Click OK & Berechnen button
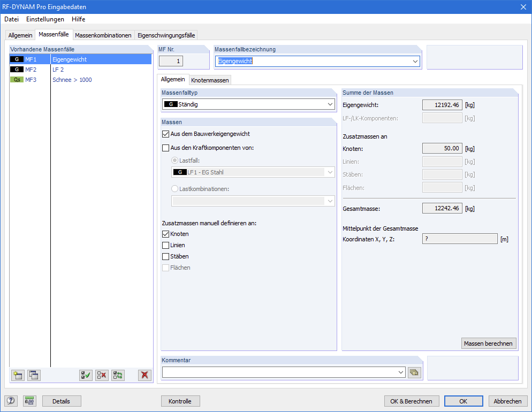532x412 pixels. (x=412, y=401)
